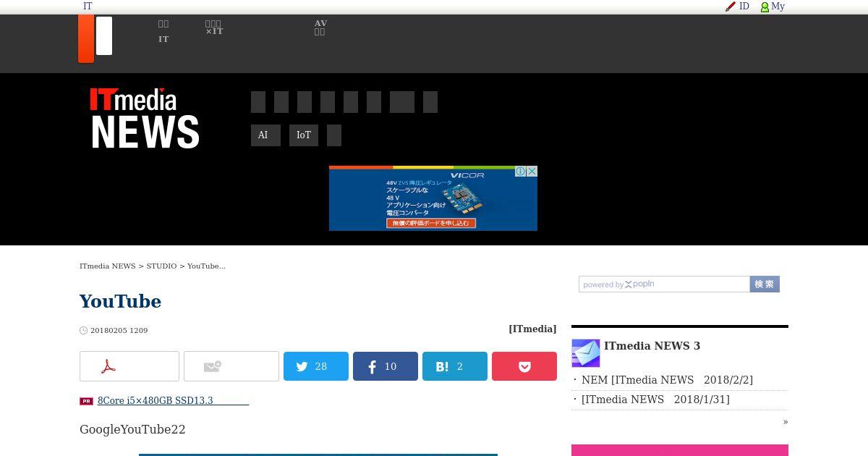
Task: Close the Vicor ad with the X icon
Action: pos(532,172)
